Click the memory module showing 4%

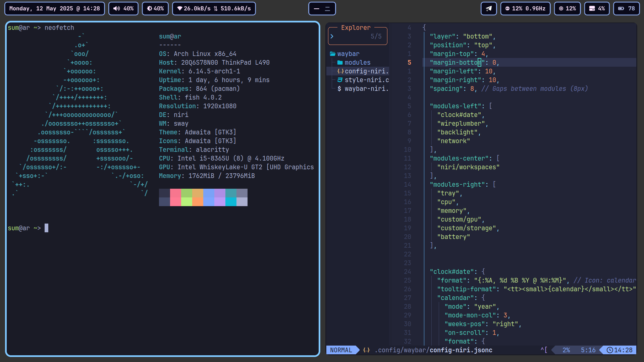point(597,8)
